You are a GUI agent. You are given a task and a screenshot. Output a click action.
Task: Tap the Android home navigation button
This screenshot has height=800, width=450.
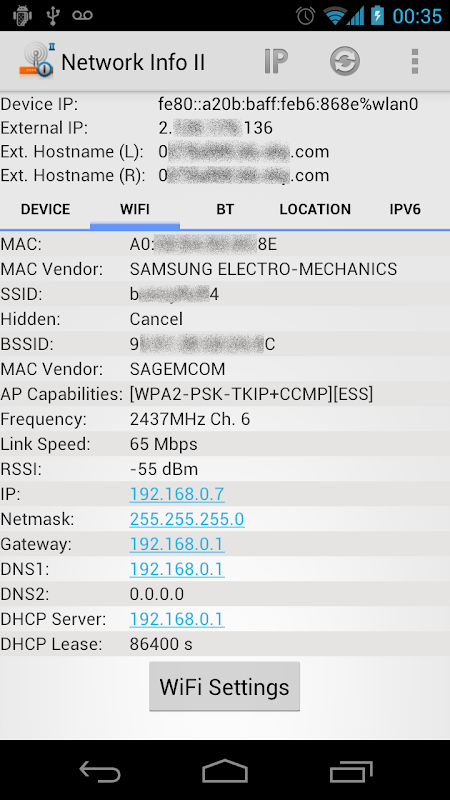(225, 771)
